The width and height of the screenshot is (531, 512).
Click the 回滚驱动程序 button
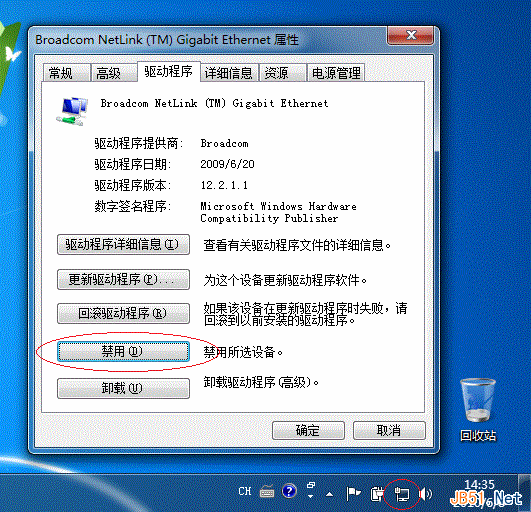(123, 313)
